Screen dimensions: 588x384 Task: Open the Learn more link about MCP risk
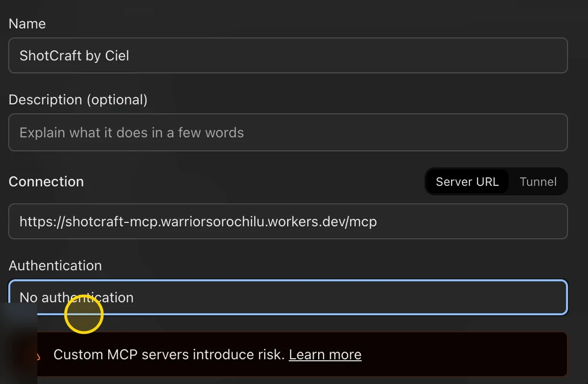click(325, 354)
